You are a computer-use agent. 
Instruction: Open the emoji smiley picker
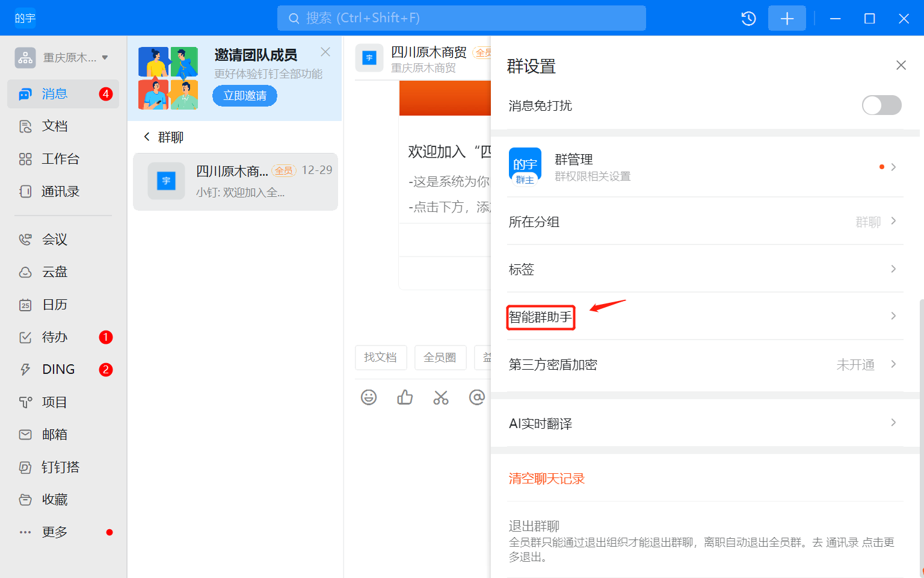(369, 397)
